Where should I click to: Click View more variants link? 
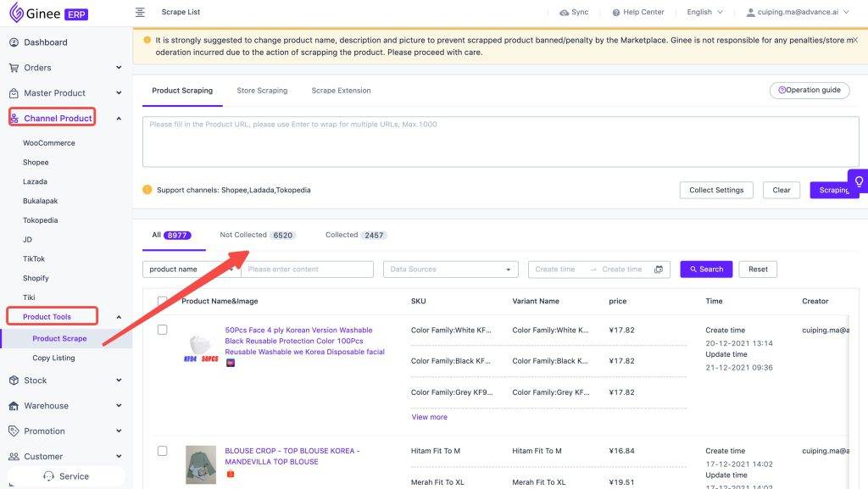tap(429, 417)
